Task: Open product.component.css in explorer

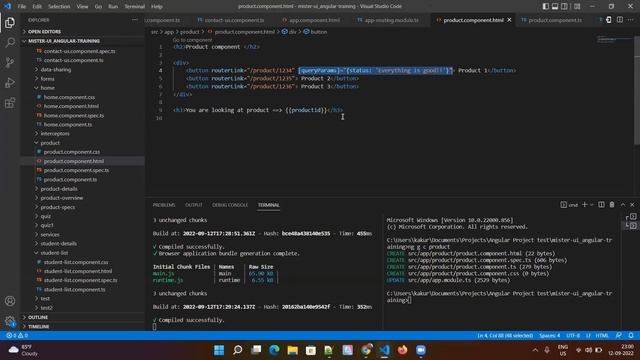Action: pos(72,152)
